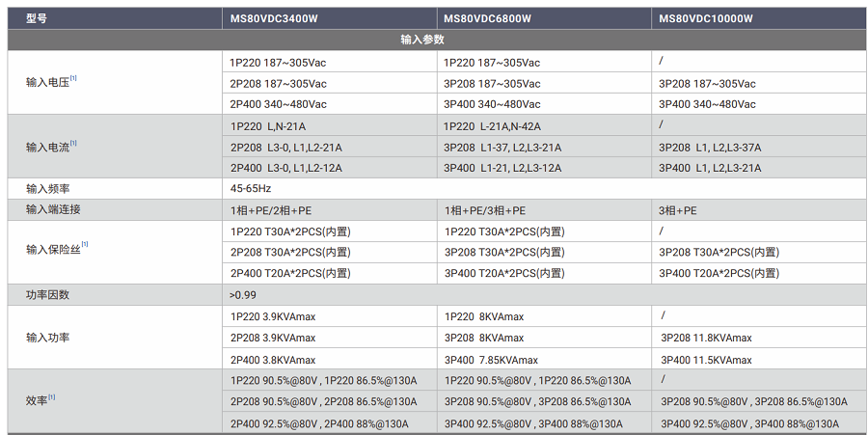Click the MS80VDC10000W column header
The height and width of the screenshot is (435, 868).
[705, 19]
